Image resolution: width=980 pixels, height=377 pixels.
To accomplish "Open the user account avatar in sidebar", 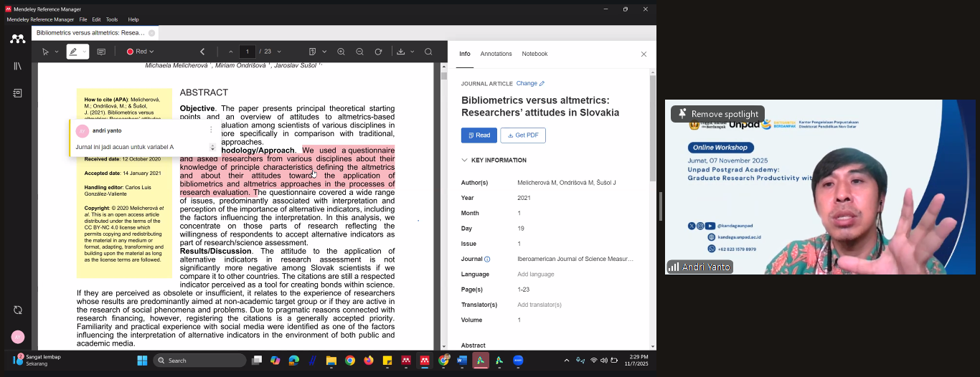I will coord(17,337).
